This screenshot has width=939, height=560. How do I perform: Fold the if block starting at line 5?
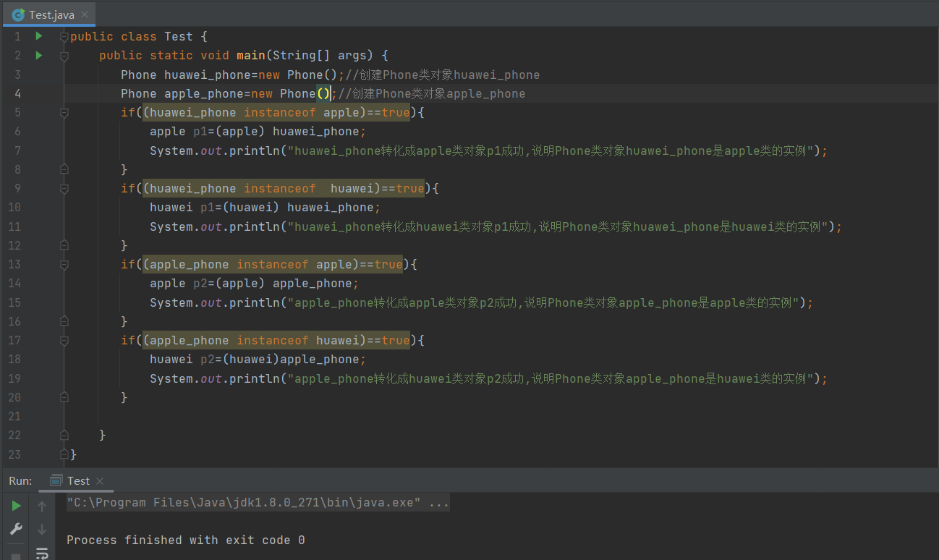coord(64,112)
